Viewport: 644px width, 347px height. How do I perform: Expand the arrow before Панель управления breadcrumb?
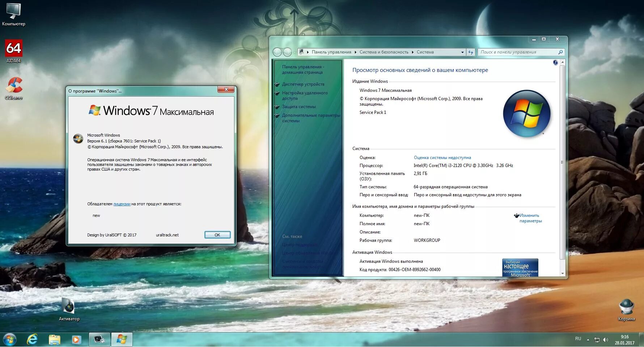pos(308,52)
